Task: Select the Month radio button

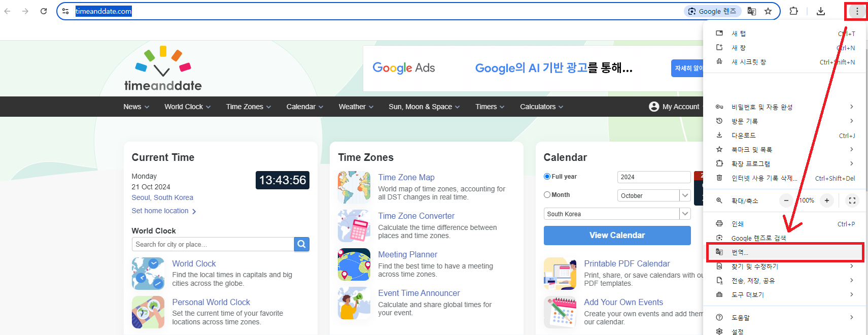Action: tap(547, 195)
